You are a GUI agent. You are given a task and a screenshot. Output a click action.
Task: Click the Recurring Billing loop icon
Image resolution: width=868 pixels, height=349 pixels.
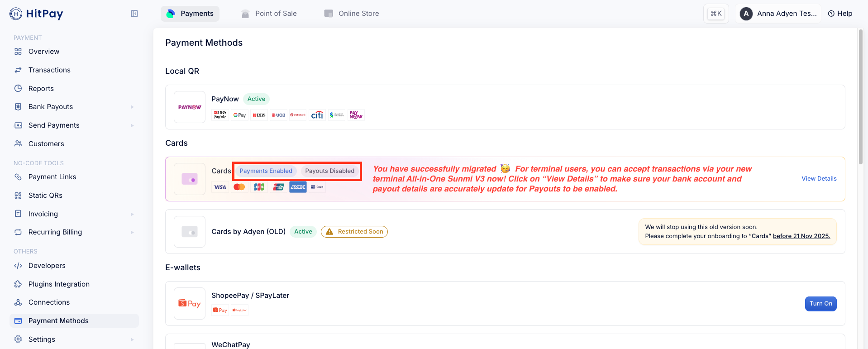point(18,232)
